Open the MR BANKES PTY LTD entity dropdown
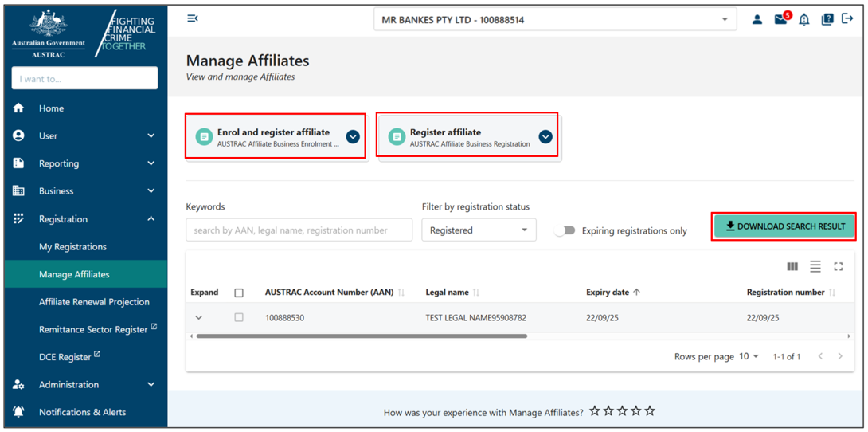 click(555, 20)
